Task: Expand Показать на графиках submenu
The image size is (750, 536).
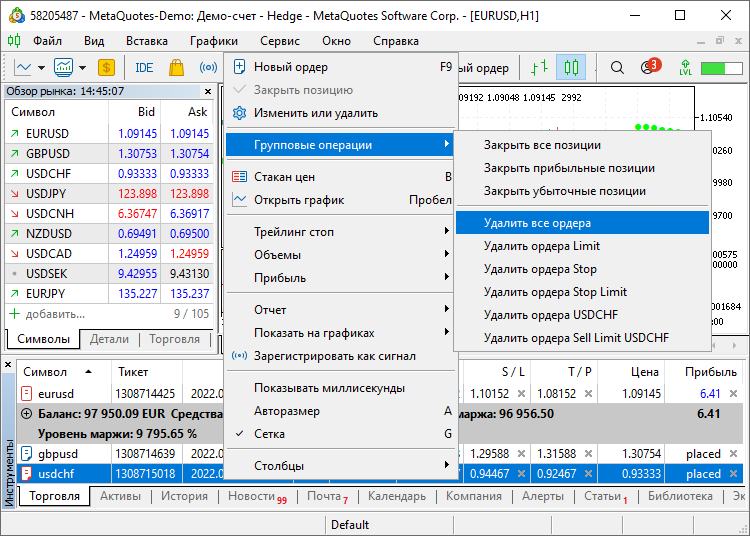Action: tap(340, 333)
